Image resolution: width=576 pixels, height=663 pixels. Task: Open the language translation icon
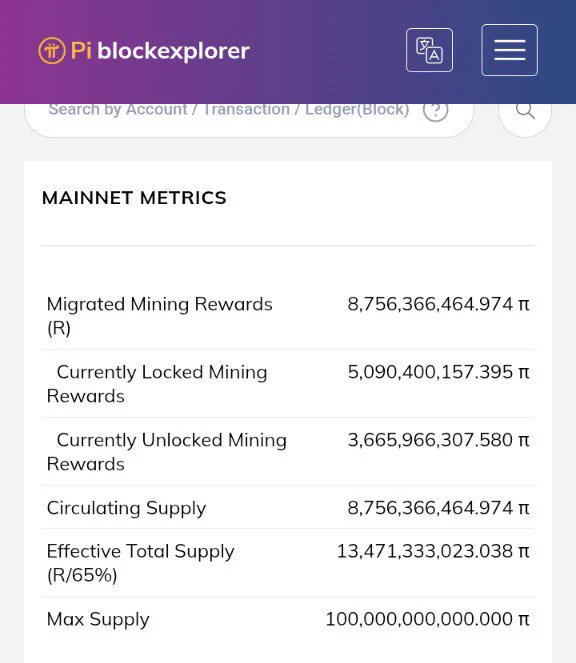(x=429, y=50)
